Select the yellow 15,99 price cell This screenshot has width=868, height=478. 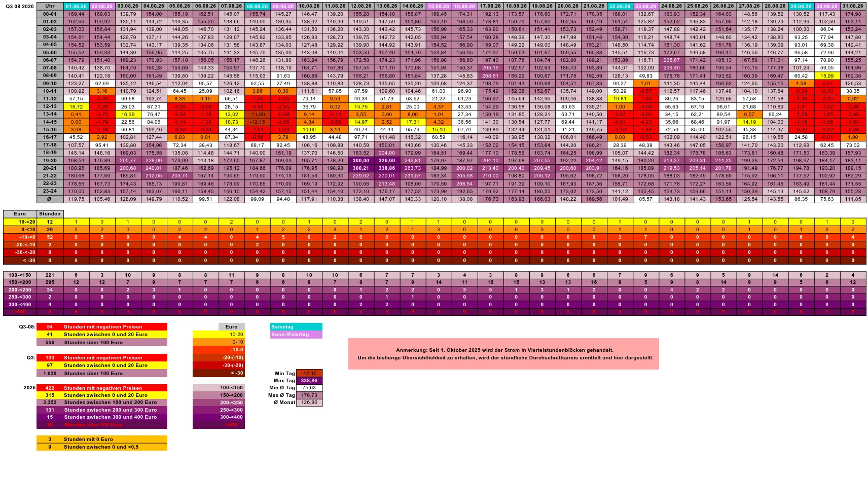[827, 76]
